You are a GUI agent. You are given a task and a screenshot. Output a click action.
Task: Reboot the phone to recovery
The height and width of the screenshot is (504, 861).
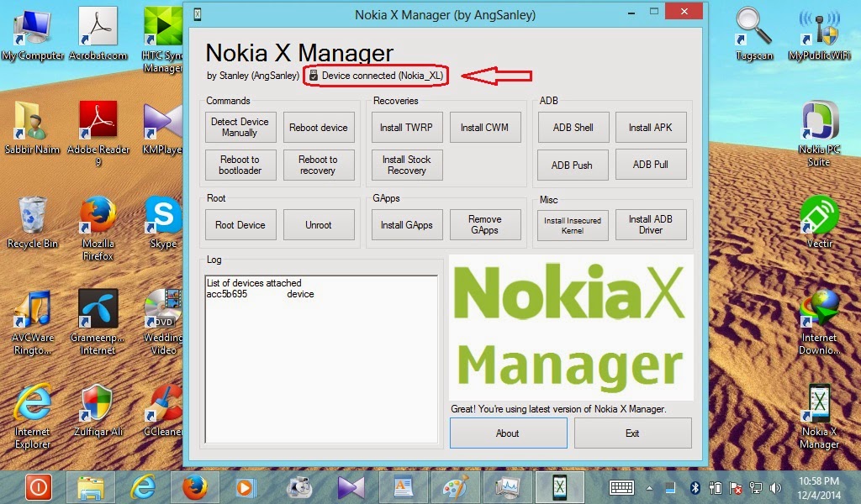coord(319,165)
